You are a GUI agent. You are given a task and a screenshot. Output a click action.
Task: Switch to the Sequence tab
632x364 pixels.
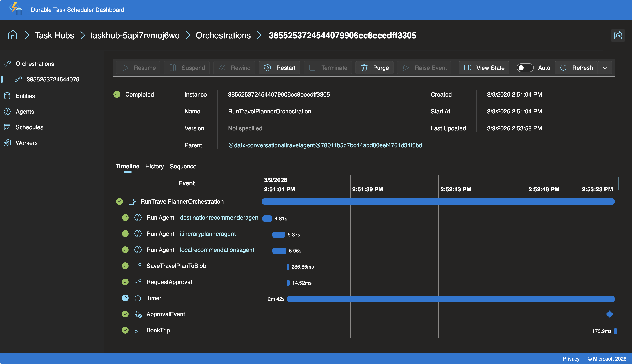coord(183,166)
